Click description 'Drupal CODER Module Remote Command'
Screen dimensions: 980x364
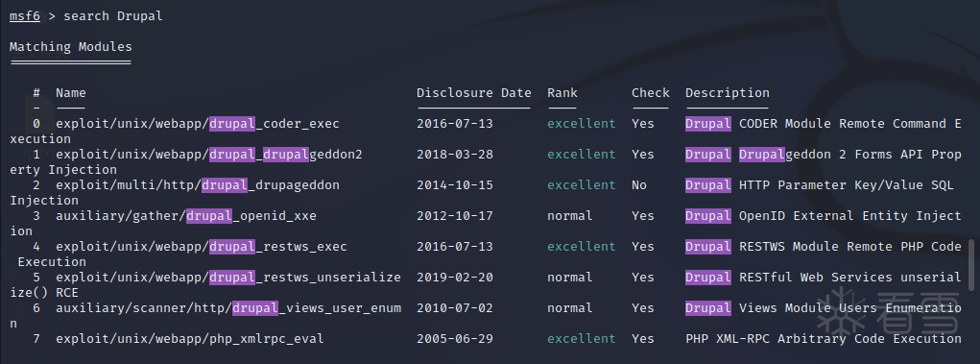(x=816, y=124)
